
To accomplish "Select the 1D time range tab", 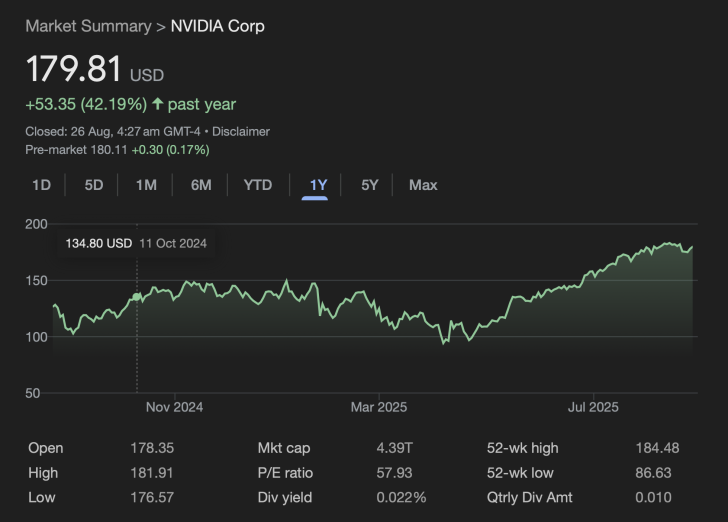I will (x=41, y=185).
